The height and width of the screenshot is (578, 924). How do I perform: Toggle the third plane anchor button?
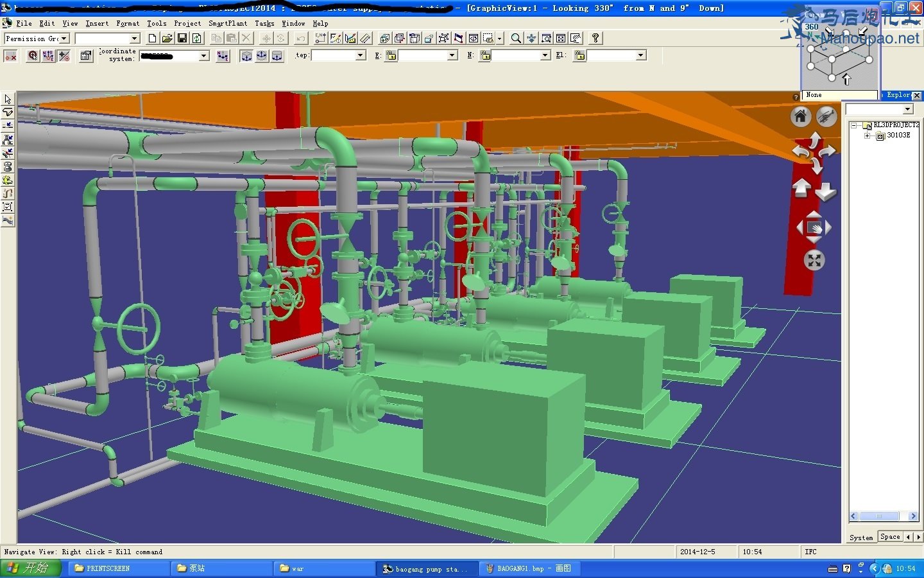click(x=277, y=56)
